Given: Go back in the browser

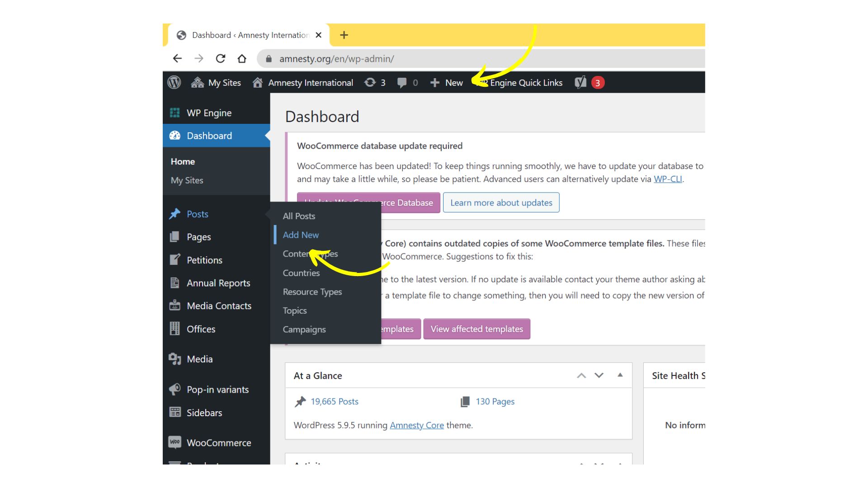Looking at the screenshot, I should pos(178,59).
